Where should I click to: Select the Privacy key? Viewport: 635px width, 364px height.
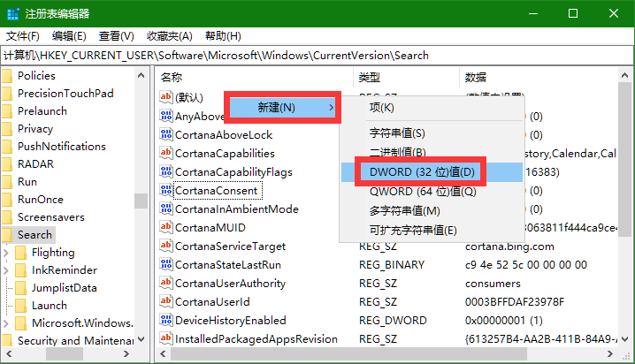pos(35,129)
